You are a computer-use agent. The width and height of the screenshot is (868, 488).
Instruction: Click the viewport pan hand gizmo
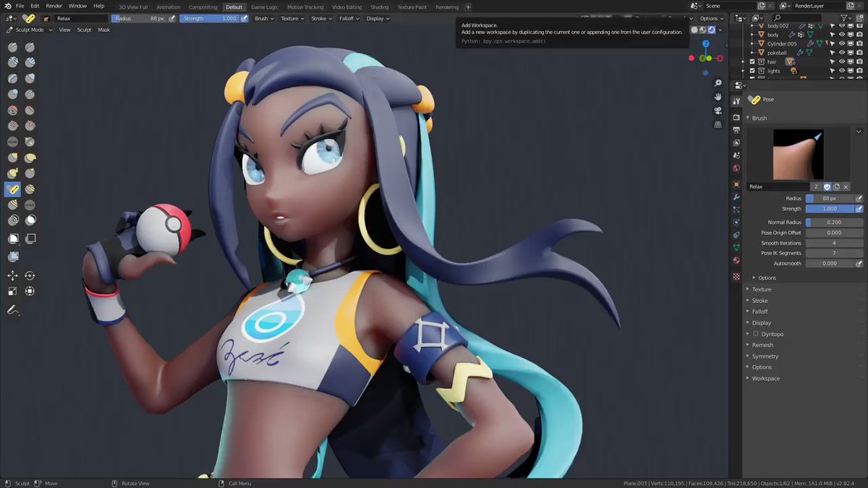point(718,96)
